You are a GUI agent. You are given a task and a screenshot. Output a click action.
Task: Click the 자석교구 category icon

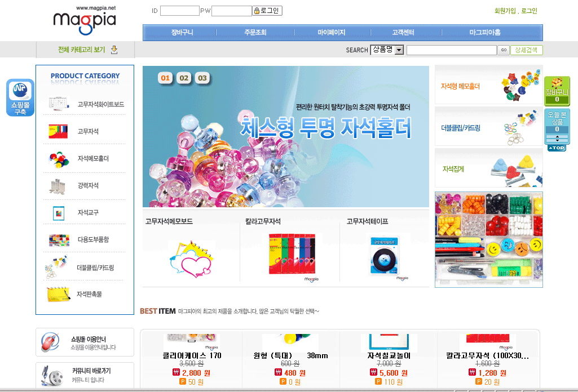[x=59, y=213]
